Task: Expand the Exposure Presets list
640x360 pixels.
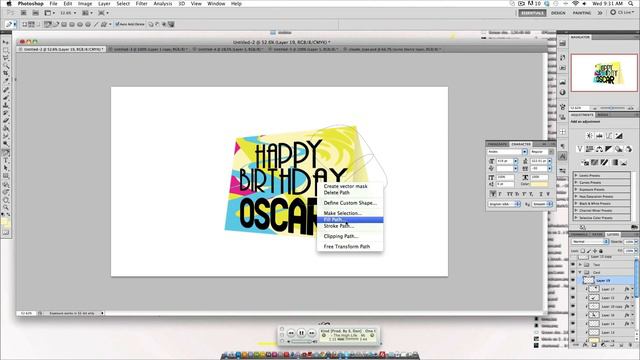Action: click(576, 189)
